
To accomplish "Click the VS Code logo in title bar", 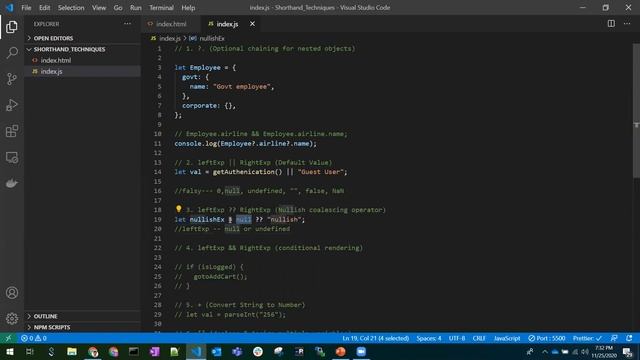I will pos(9,7).
